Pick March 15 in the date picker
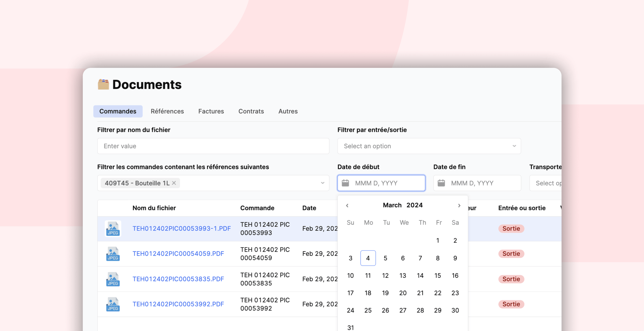The image size is (644, 331). tap(438, 276)
